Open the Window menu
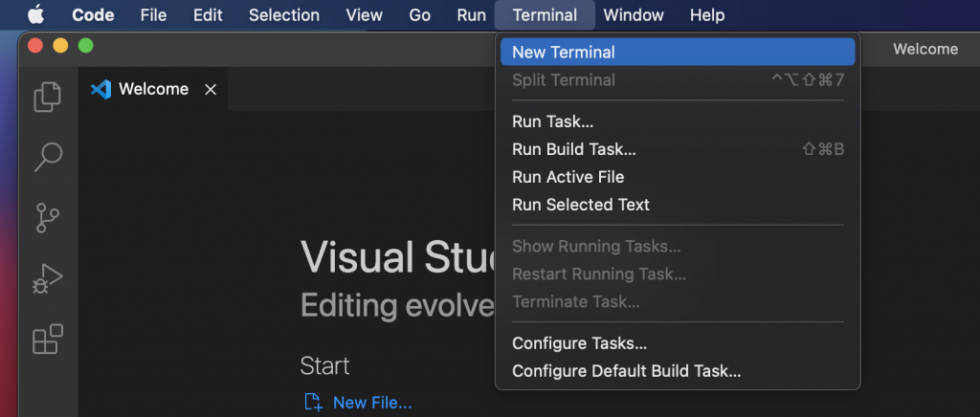The width and height of the screenshot is (980, 417). click(x=634, y=15)
